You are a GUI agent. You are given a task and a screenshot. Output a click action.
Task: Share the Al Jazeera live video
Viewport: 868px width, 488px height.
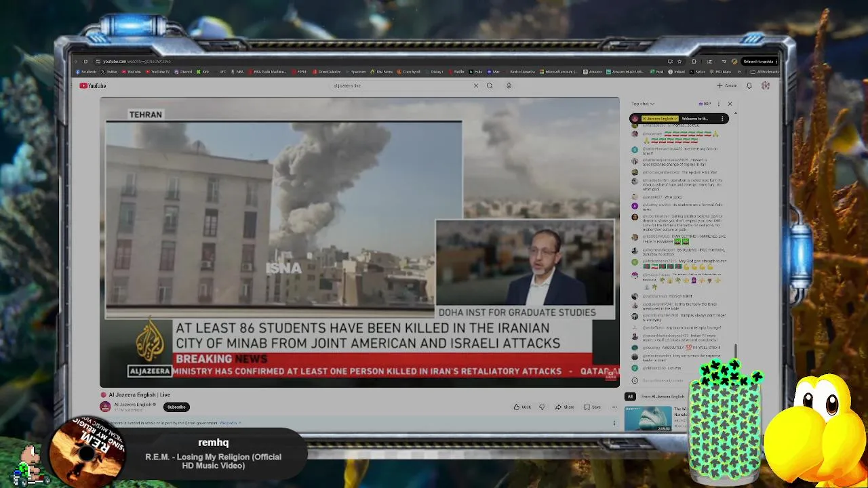pyautogui.click(x=564, y=407)
